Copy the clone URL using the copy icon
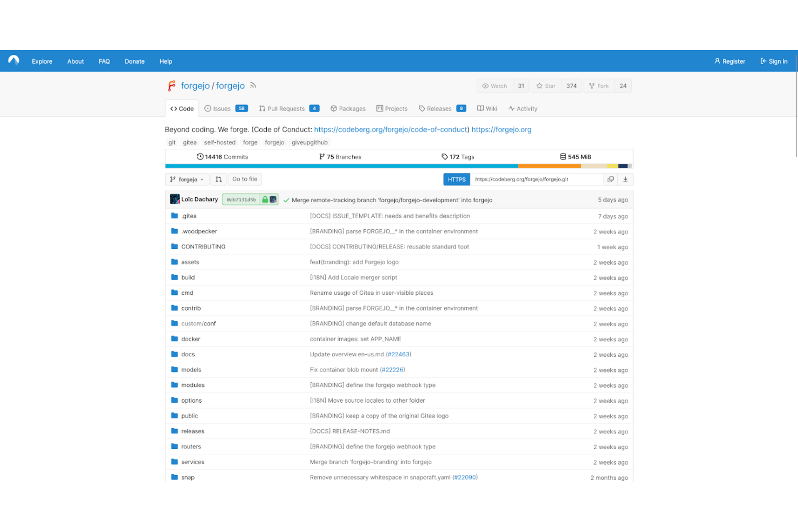 pos(611,178)
